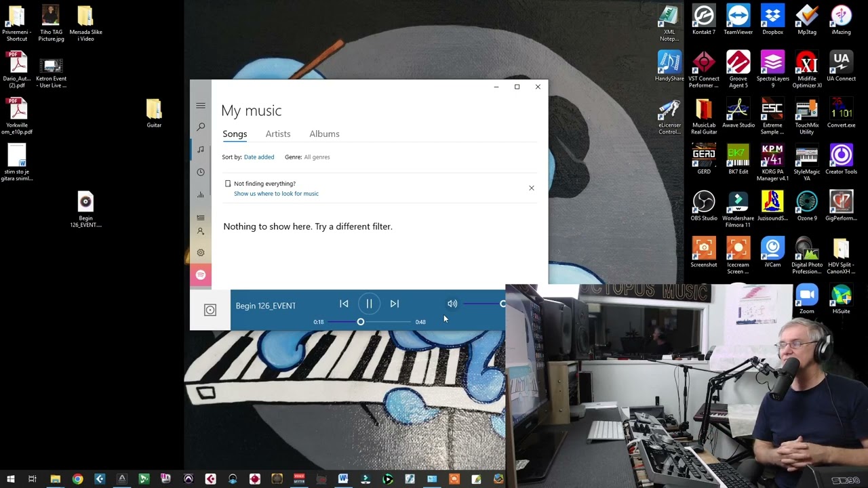Image resolution: width=868 pixels, height=488 pixels.
Task: Click the Ketron Event User Live desktop file
Action: tap(51, 73)
